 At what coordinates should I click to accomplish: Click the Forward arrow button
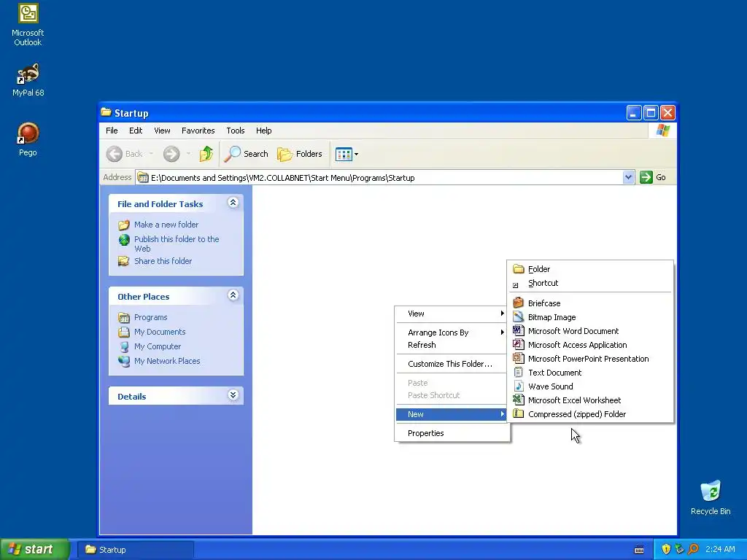click(x=171, y=154)
